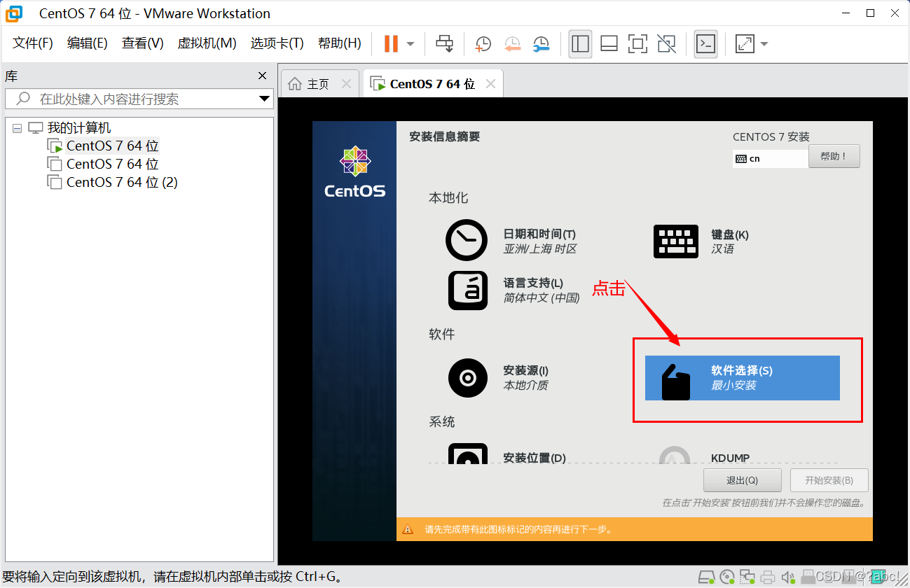
Task: Open the 编辑(E) menu
Action: coord(88,43)
